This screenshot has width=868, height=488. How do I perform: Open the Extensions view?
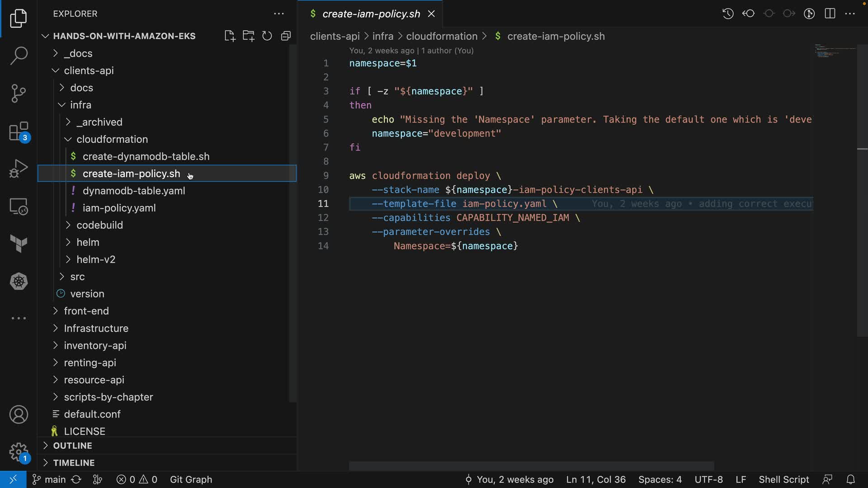point(19,132)
